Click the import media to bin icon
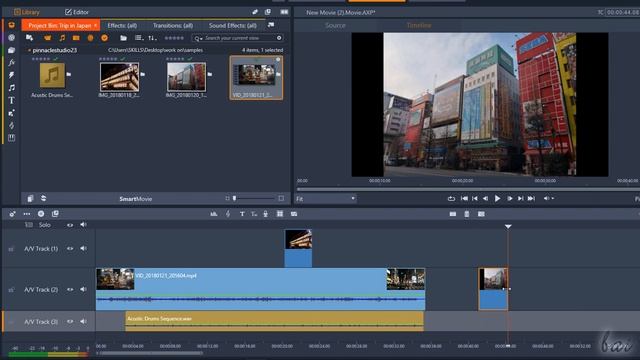 [29, 38]
